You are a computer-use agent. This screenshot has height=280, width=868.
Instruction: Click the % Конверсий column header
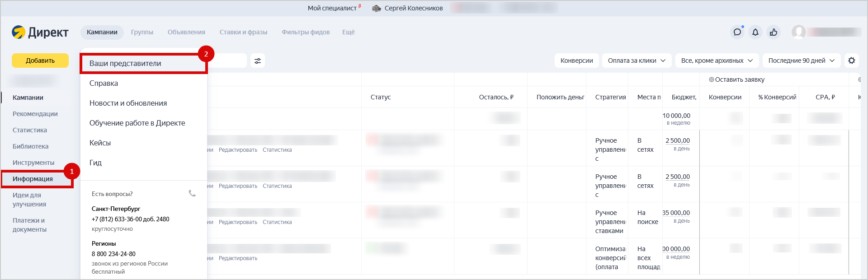(x=777, y=97)
